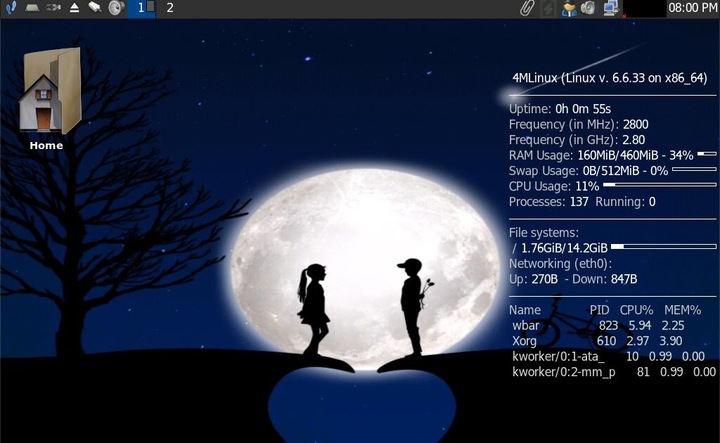
Task: Click the user figure tray icon
Action: coord(569,8)
